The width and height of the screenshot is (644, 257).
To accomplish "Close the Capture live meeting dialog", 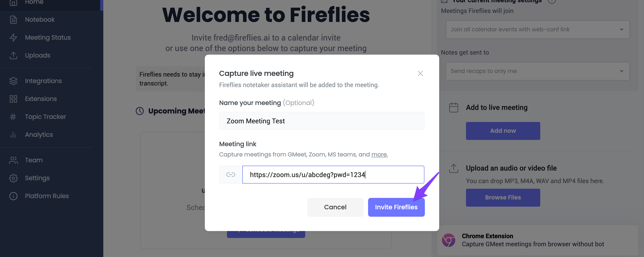I will pos(420,73).
